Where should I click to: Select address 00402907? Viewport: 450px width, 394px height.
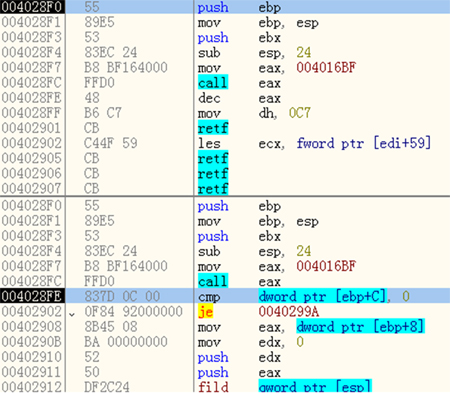pyautogui.click(x=31, y=189)
